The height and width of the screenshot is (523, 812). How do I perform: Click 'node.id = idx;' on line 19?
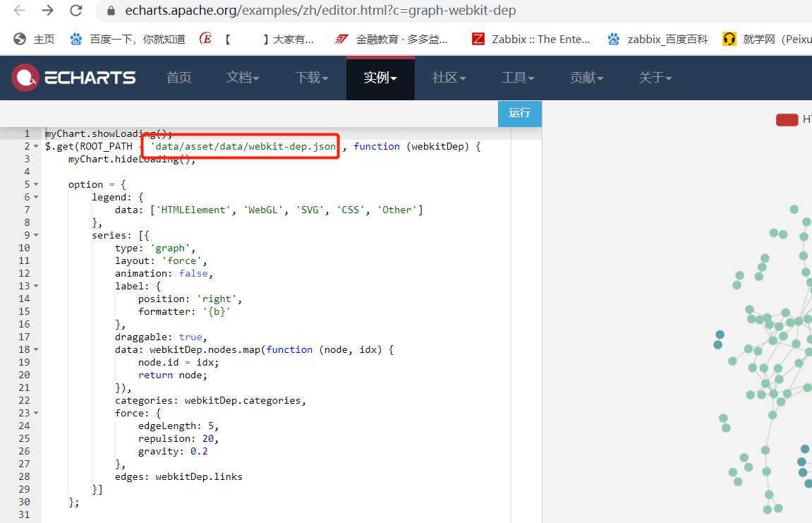pyautogui.click(x=178, y=362)
